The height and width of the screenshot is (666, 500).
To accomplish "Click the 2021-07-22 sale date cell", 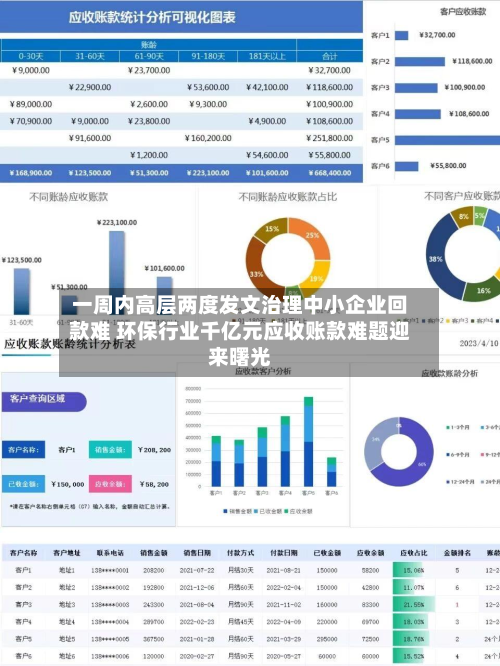I will pyautogui.click(x=197, y=570).
